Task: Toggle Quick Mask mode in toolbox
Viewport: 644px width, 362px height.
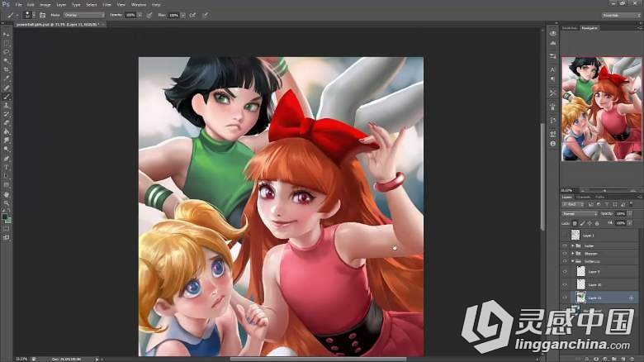Action: [6, 229]
